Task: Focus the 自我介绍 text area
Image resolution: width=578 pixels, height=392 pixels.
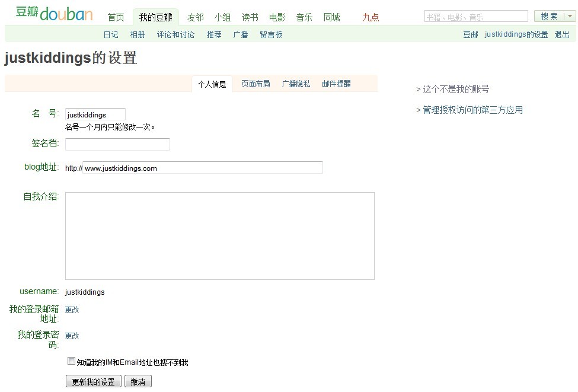Action: (219, 235)
